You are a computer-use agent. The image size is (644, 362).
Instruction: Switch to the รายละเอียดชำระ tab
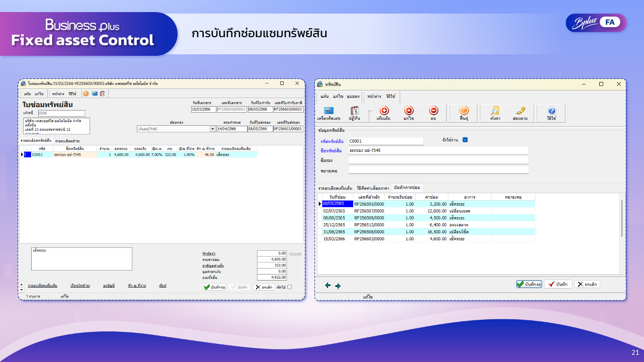pyautogui.click(x=68, y=141)
